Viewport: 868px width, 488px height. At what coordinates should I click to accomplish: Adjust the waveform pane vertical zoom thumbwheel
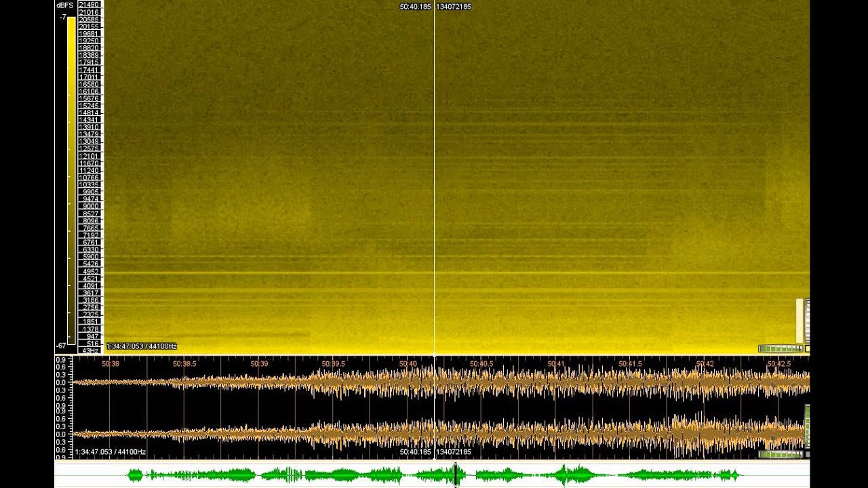tap(807, 427)
